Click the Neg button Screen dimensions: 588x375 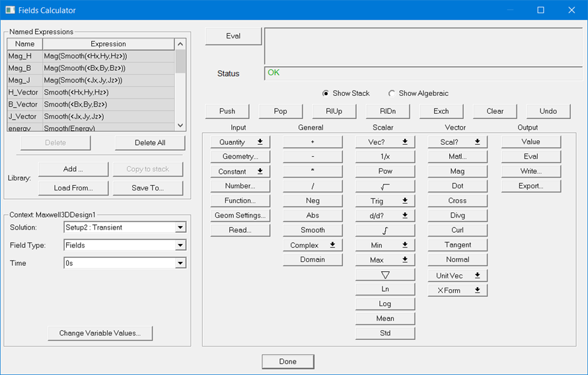click(x=312, y=201)
